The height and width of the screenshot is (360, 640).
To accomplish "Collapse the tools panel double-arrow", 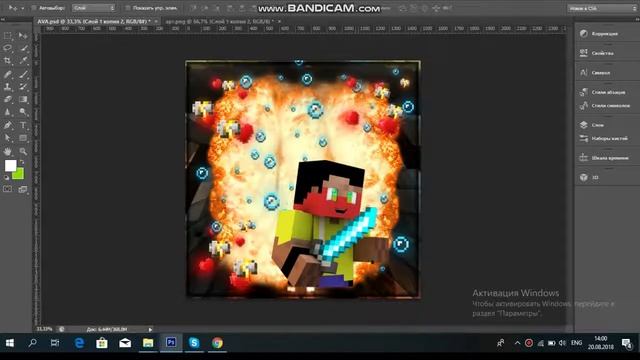I will point(3,19).
